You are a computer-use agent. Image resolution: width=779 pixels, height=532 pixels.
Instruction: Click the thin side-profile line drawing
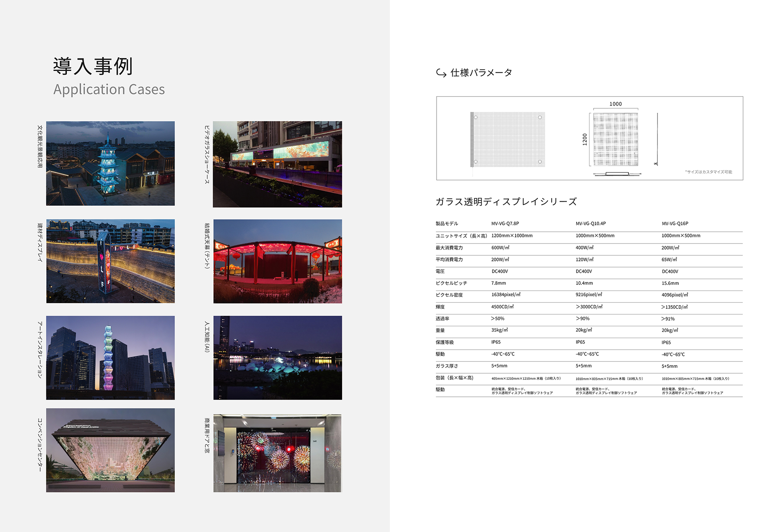[657, 139]
